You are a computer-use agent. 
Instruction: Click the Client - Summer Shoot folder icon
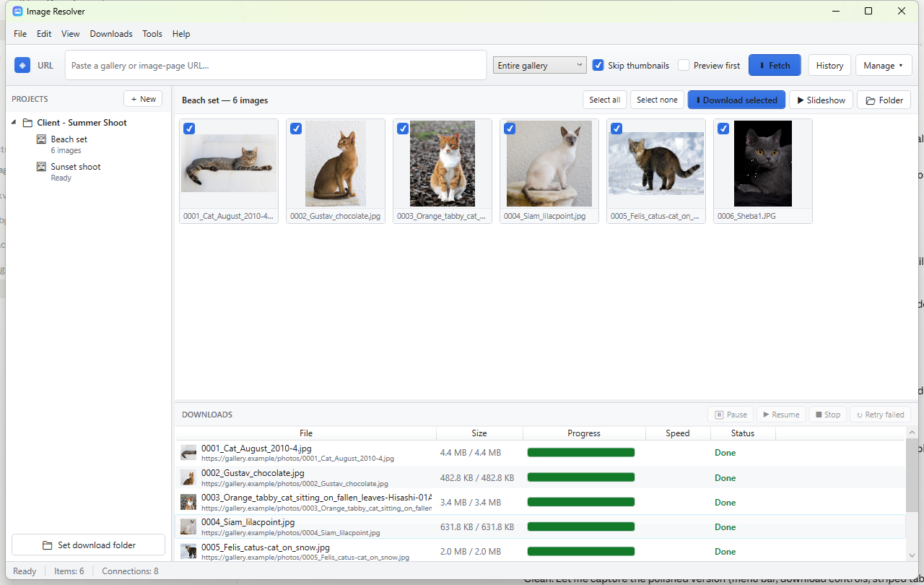pos(27,123)
